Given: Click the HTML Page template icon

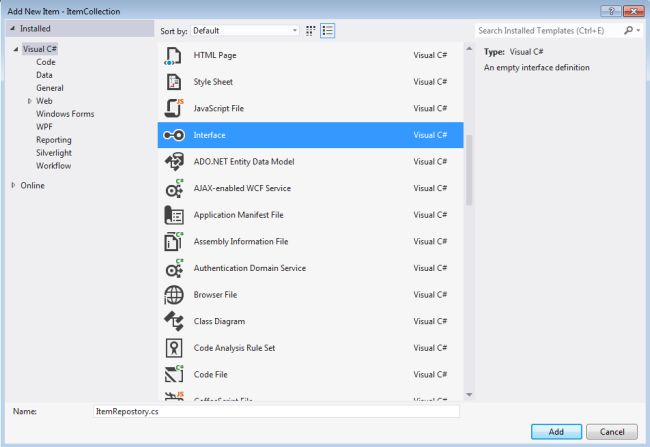Looking at the screenshot, I should 173,56.
